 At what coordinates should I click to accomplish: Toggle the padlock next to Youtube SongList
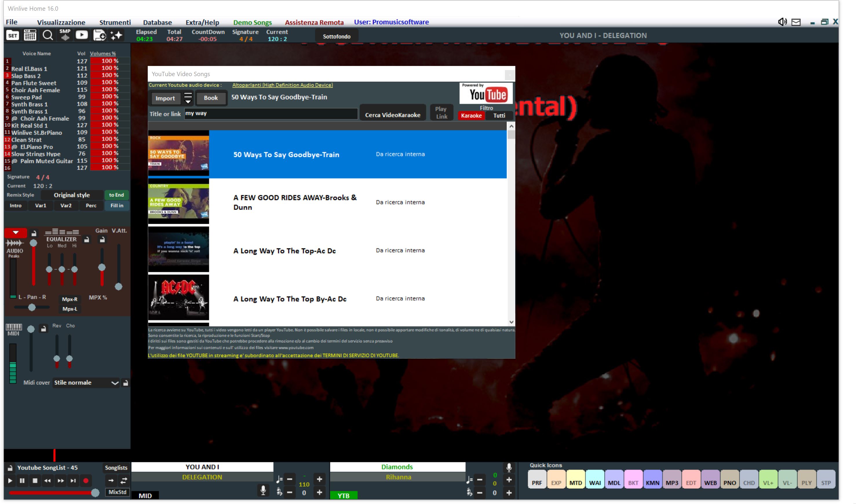coord(10,468)
